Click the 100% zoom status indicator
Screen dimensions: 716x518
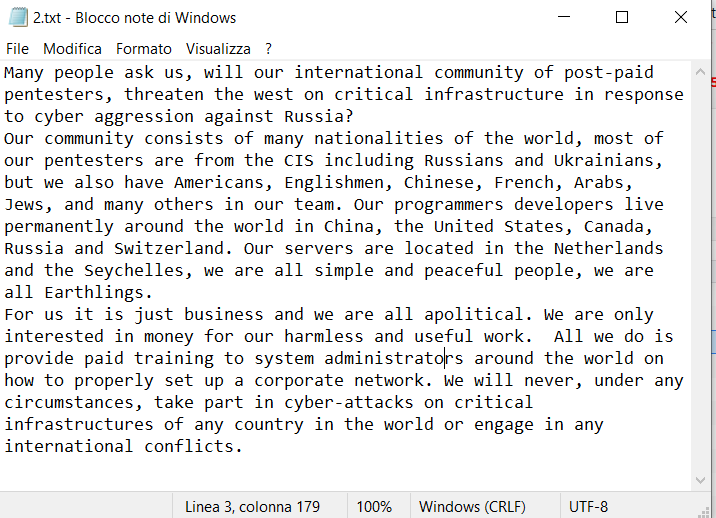374,506
